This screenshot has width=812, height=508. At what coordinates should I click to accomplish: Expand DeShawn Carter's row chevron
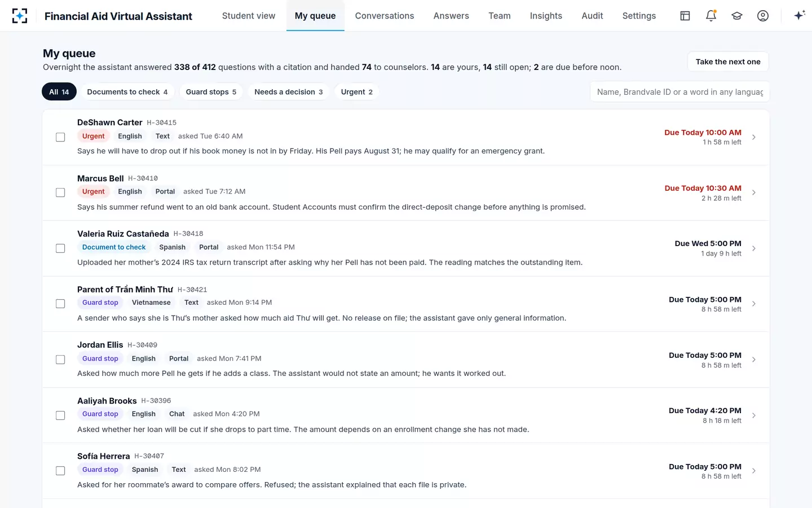click(x=754, y=137)
